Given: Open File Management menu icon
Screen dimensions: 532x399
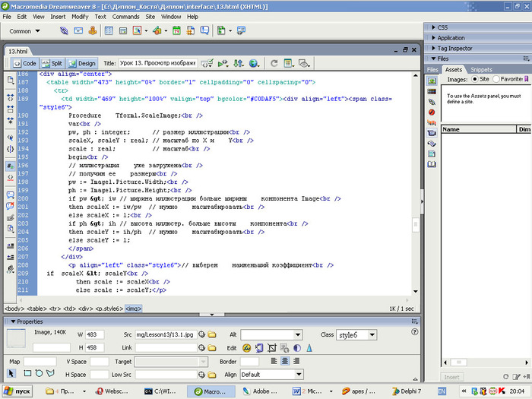Looking at the screenshot, I should (239, 63).
